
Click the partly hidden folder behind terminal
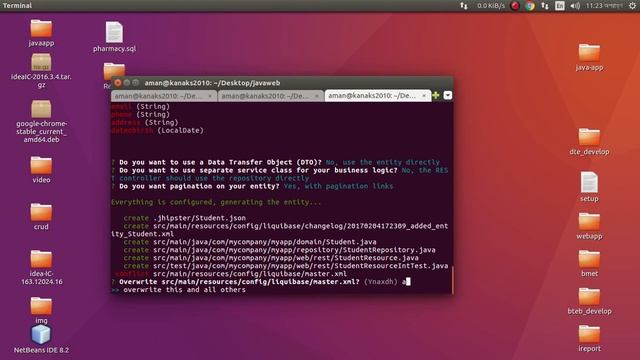114,69
